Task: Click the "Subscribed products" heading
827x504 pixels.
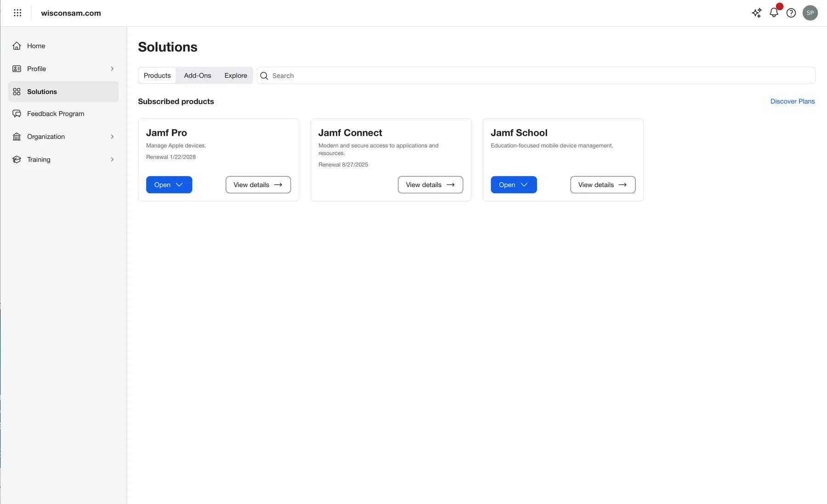Action: [x=176, y=101]
